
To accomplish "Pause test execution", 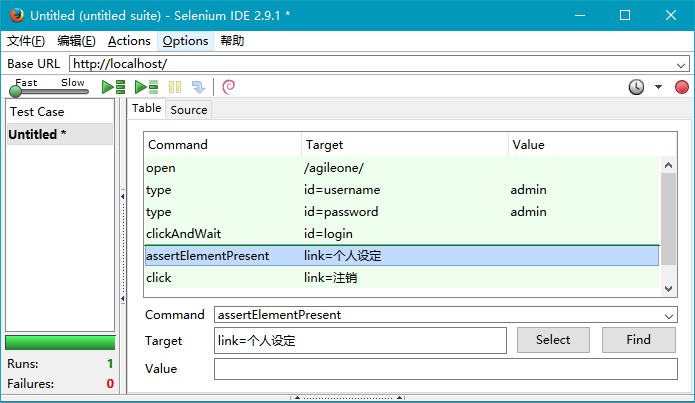I will click(175, 87).
